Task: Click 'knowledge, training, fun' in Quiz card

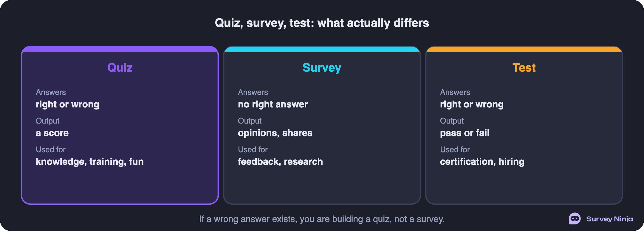Action: click(90, 162)
